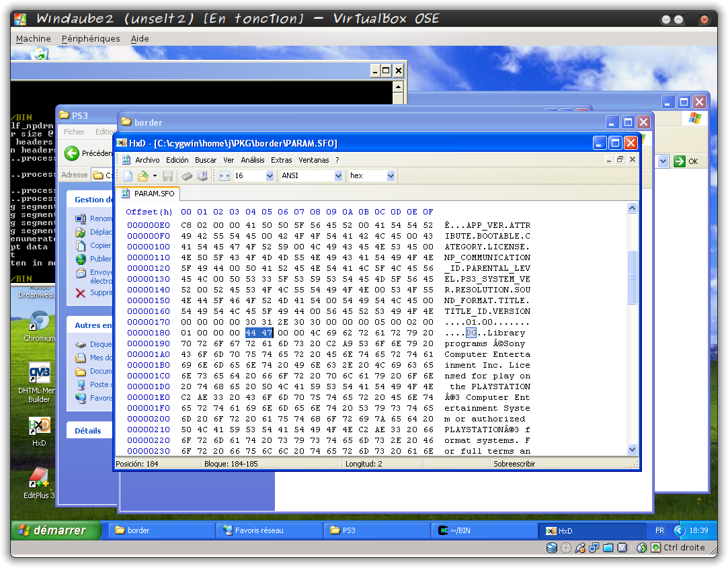
Task: Click the hex view vertical scrollbar thumb
Action: (632, 277)
